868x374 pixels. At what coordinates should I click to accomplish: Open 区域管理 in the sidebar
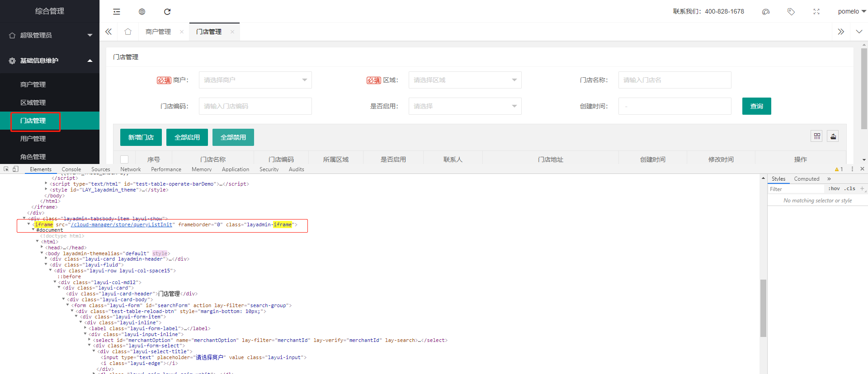tap(33, 103)
